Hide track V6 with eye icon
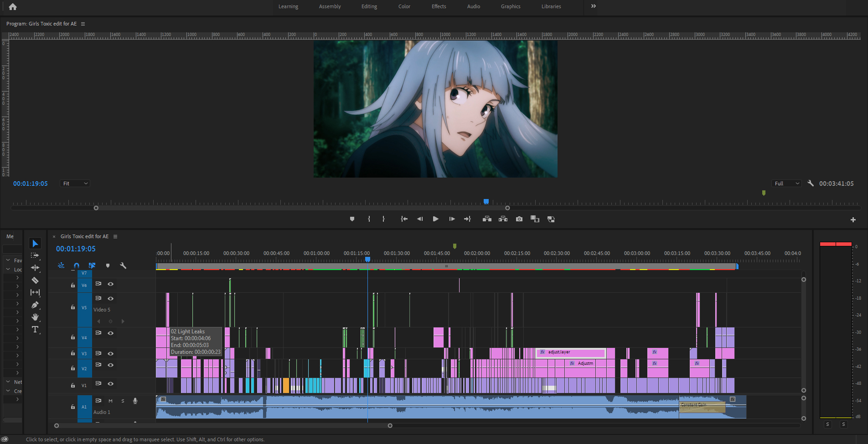The image size is (868, 444). [x=110, y=284]
